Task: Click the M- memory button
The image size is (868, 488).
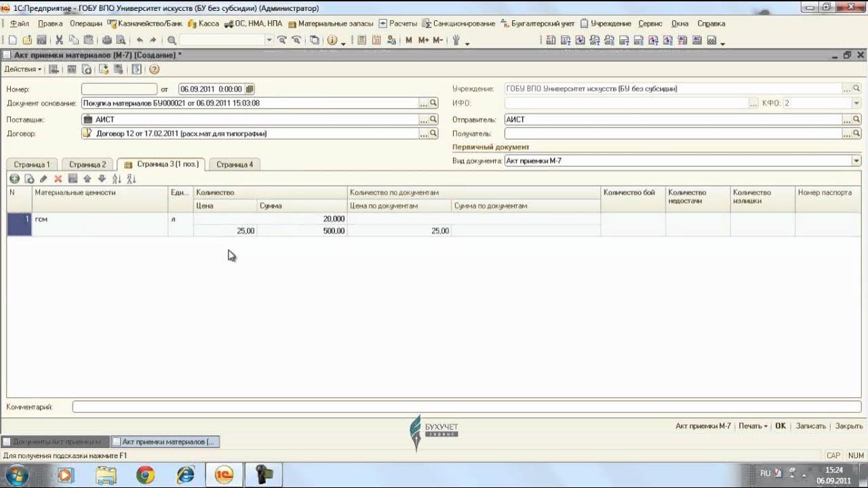Action: (x=437, y=41)
